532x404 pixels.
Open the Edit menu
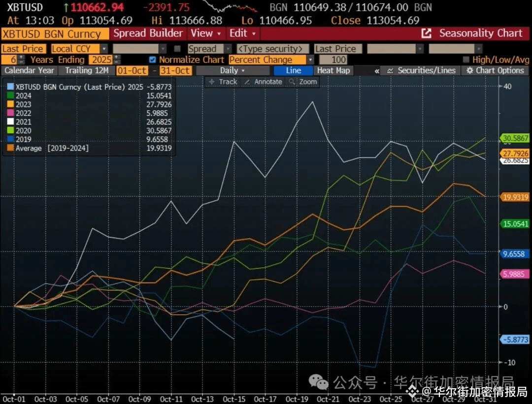[242, 33]
